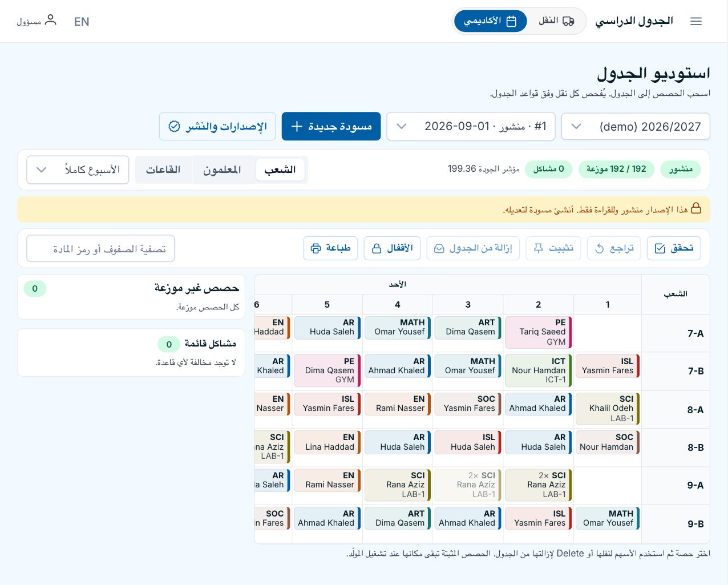
Task: Switch to the الشعب tab
Action: [x=280, y=170]
